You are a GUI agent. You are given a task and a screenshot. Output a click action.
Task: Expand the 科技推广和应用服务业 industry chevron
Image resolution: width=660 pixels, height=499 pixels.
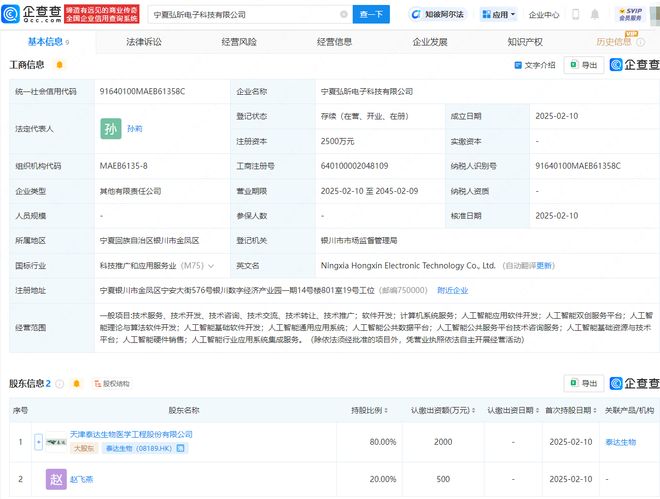(211, 266)
